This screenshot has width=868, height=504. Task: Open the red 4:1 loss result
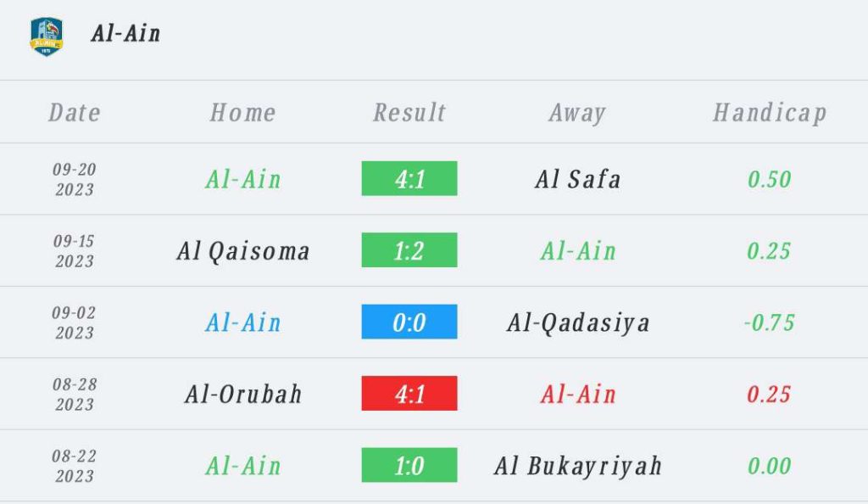[409, 395]
